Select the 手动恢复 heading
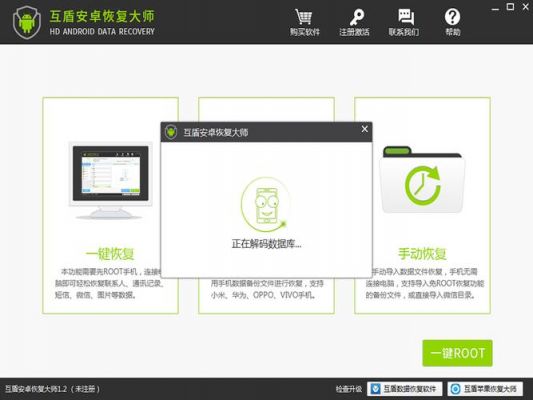Image resolution: width=533 pixels, height=400 pixels. point(422,254)
